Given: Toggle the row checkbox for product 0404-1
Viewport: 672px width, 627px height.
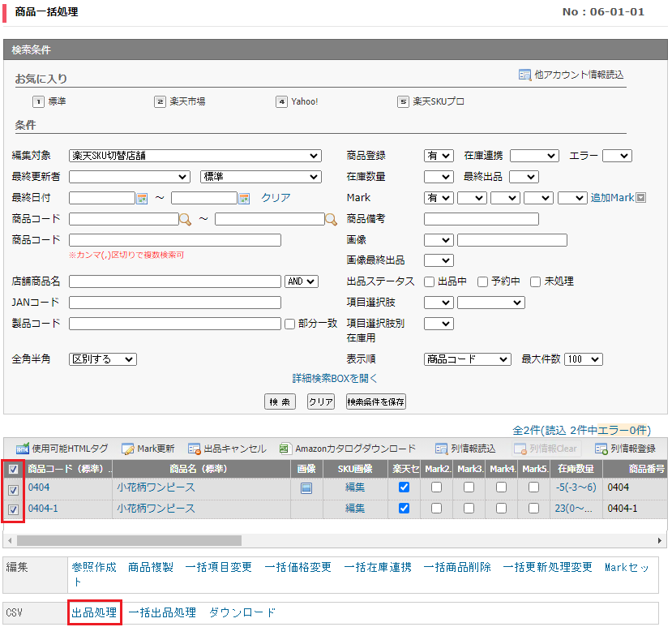Looking at the screenshot, I should click(13, 509).
